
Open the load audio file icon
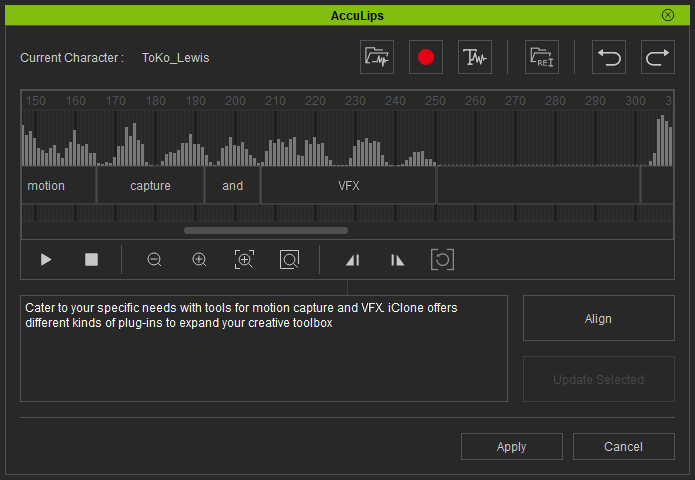coord(377,57)
